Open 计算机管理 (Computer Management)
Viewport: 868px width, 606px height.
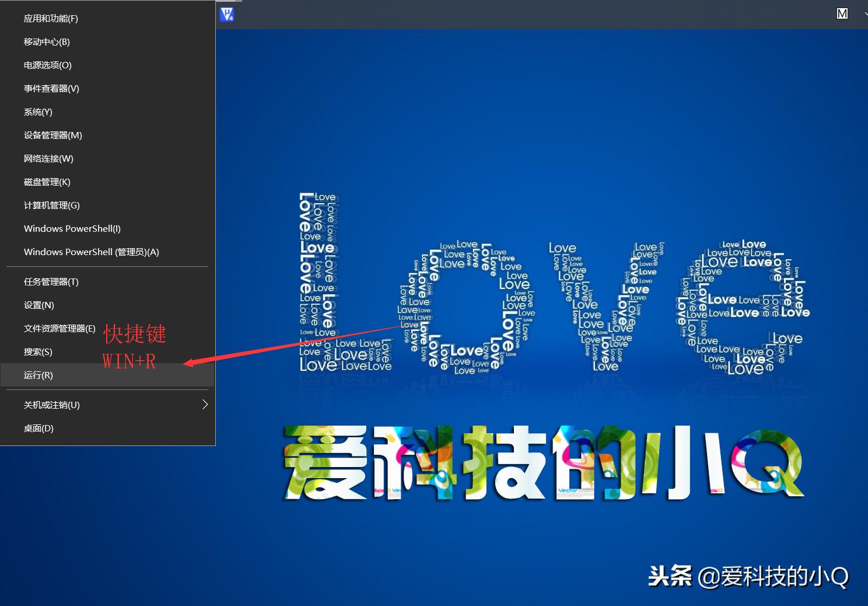coord(51,205)
